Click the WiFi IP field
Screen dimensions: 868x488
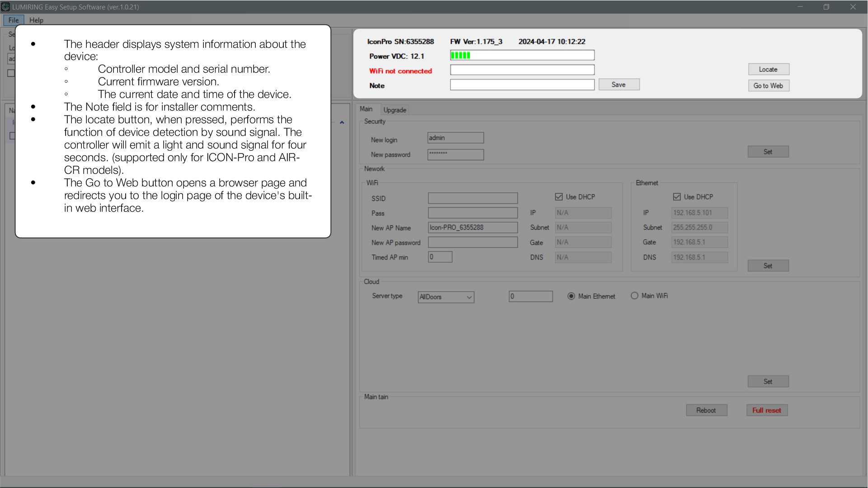[x=583, y=213]
